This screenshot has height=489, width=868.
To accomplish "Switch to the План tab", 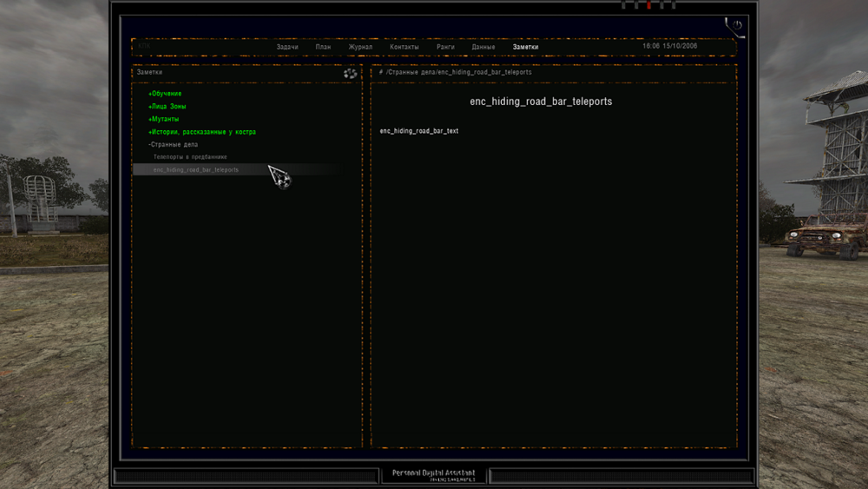I will (x=323, y=47).
